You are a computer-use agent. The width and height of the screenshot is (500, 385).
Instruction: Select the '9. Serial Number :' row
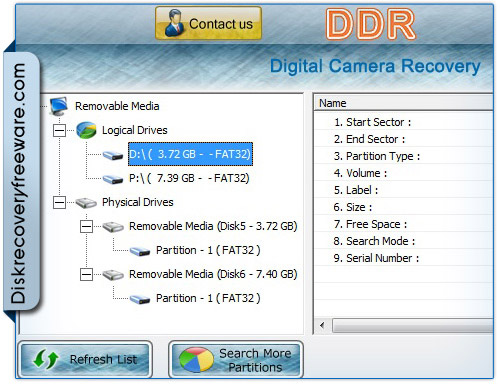pos(404,258)
